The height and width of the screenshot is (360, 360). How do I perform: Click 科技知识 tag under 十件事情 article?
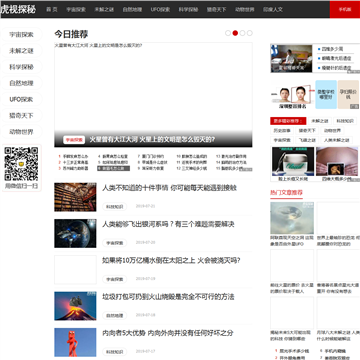[x=115, y=207]
